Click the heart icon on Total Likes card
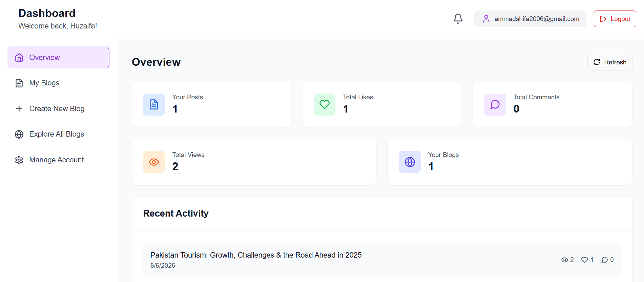 (x=324, y=104)
